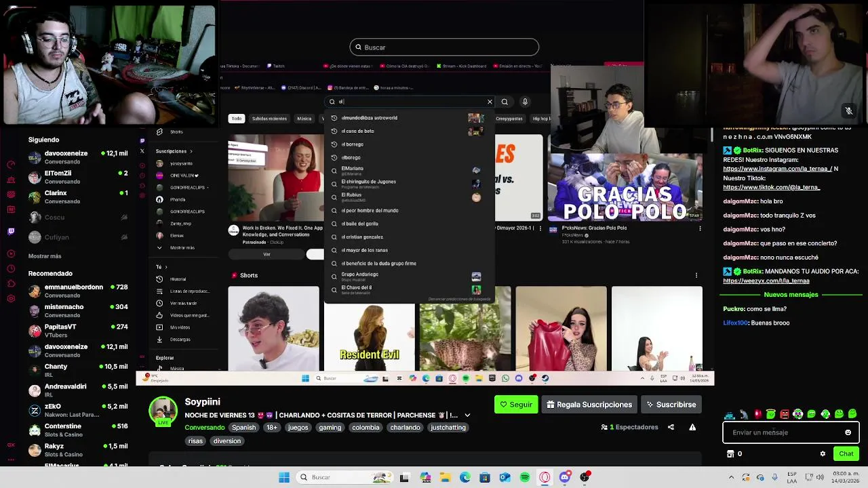868x488 pixels.
Task: Open the weezyx.com link in chat
Action: click(x=766, y=281)
